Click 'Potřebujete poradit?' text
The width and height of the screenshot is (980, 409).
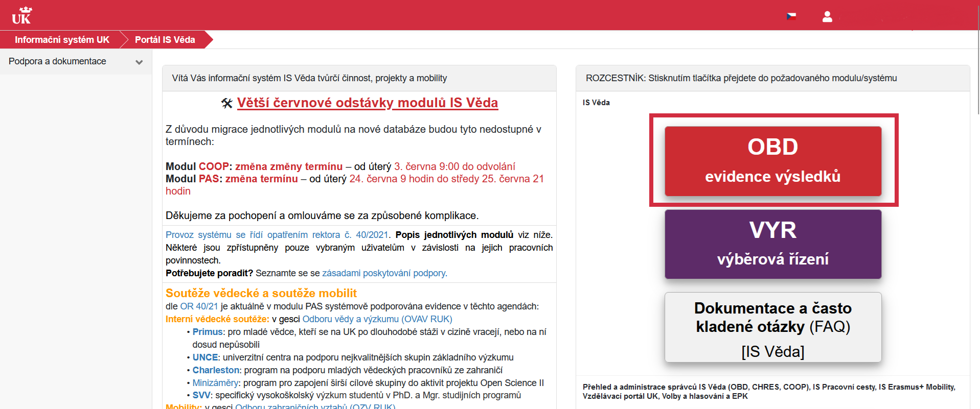209,273
